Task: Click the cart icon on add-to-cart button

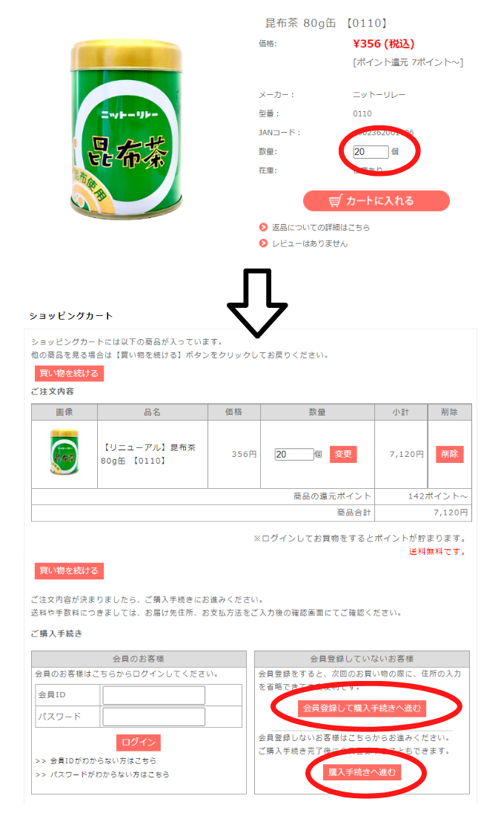Action: point(336,201)
